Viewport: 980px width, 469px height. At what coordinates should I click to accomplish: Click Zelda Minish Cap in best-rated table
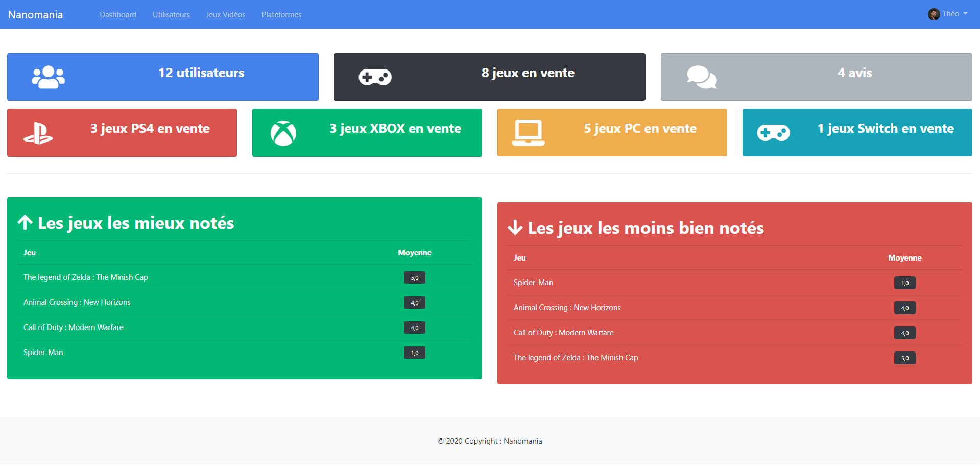pos(86,277)
